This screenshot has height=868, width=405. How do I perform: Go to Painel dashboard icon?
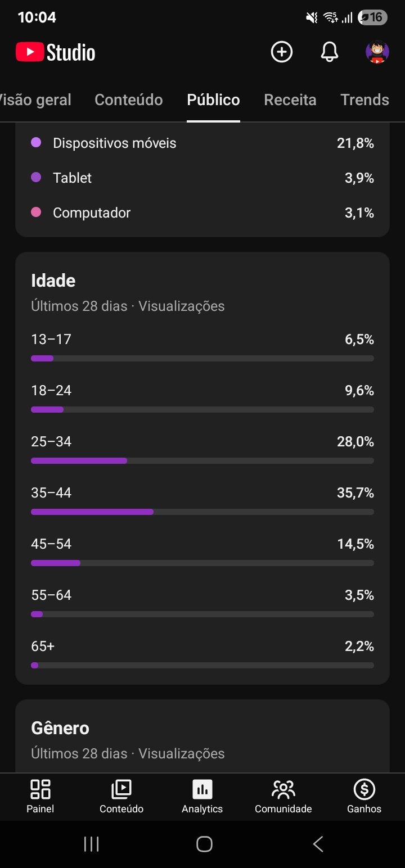coord(40,796)
